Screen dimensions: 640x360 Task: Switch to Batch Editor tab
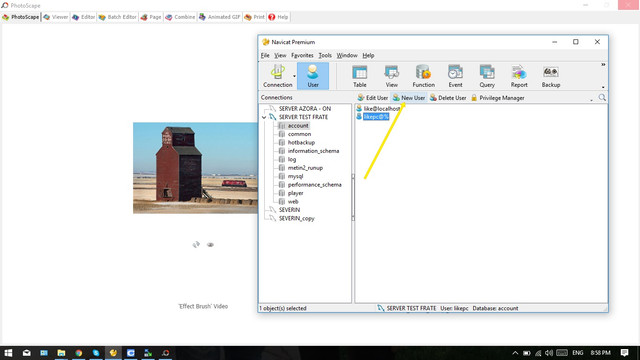(x=118, y=17)
